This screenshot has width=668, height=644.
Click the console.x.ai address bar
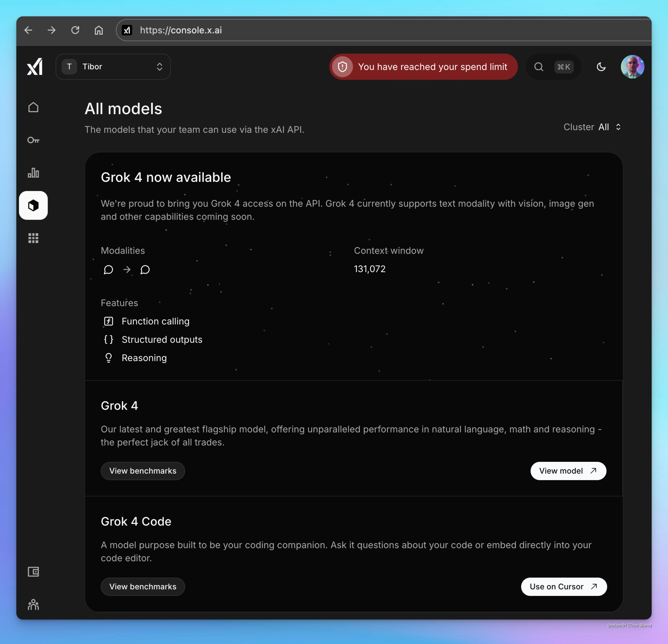341,30
